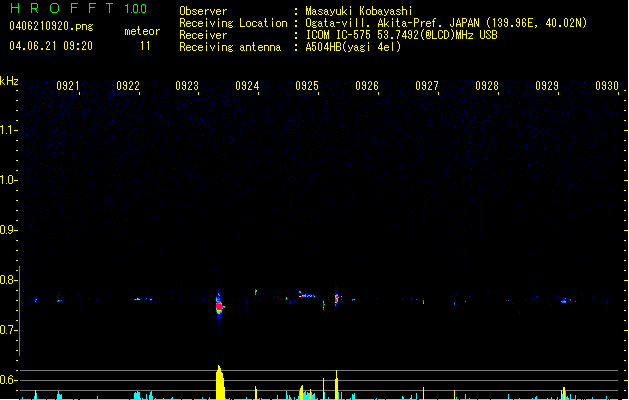Click the 1.0 kHz axis label
Image resolution: width=629 pixels, height=400 pixels.
click(x=7, y=180)
